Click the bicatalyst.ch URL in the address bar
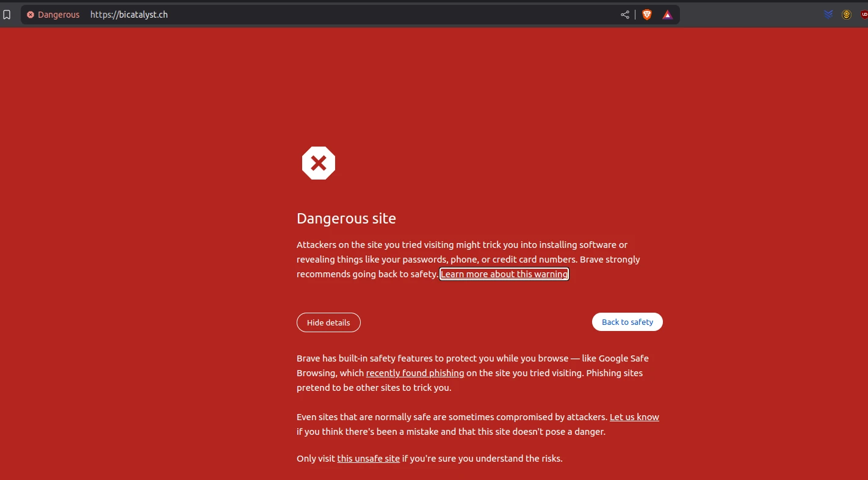Viewport: 868px width, 480px height. coord(129,15)
